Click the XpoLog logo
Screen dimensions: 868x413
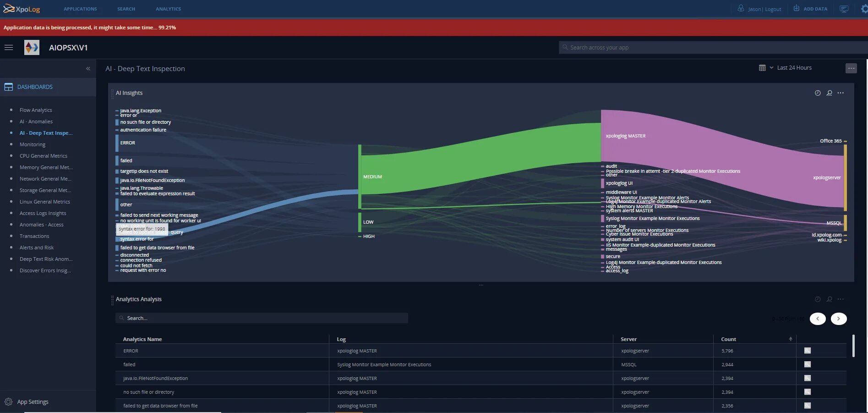[x=22, y=9]
